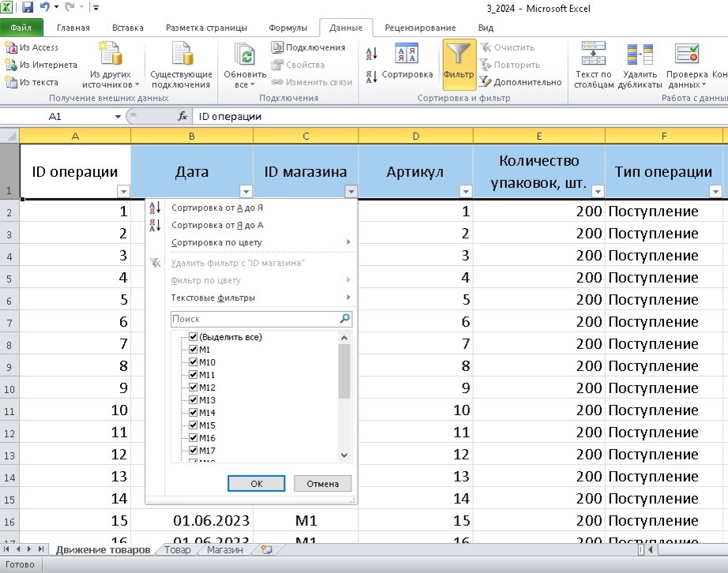Go to last sheet navigation arrow
This screenshot has width=728, height=573.
tap(41, 549)
